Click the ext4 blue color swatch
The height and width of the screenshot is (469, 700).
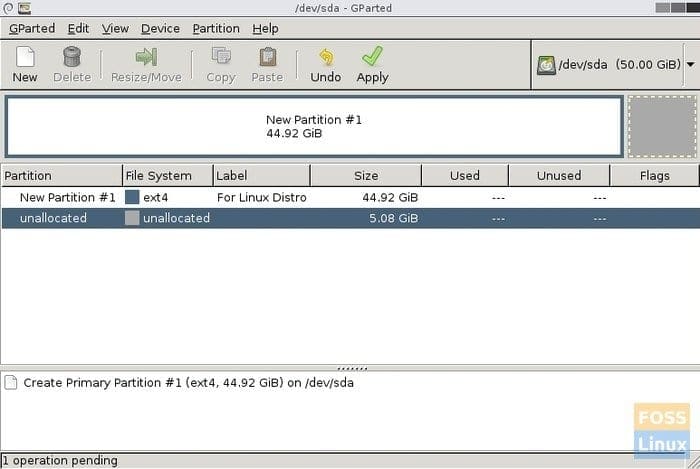tap(132, 197)
